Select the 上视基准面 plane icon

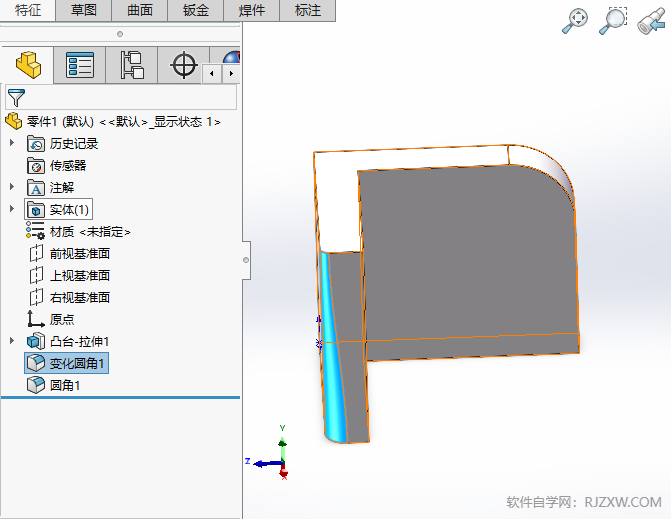(x=36, y=275)
